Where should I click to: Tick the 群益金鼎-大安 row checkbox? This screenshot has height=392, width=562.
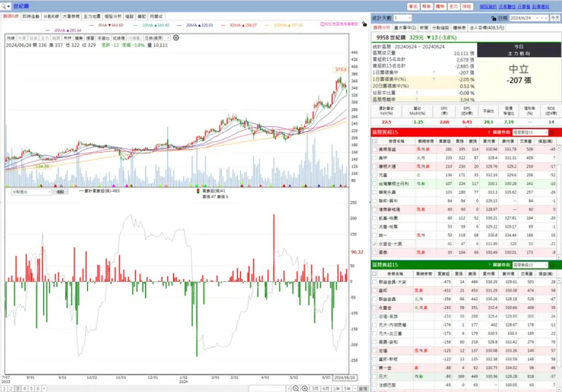[x=375, y=282]
